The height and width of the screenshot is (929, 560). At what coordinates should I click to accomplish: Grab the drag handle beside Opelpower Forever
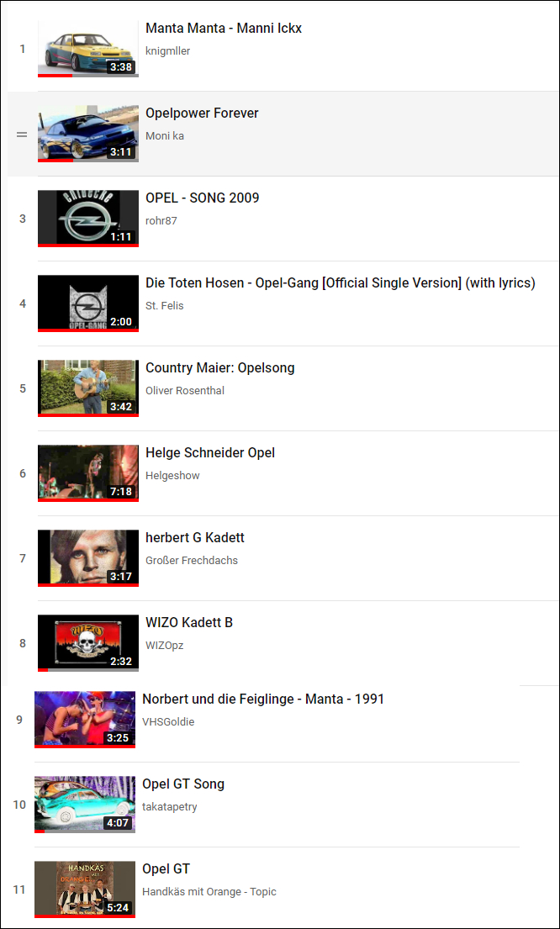pyautogui.click(x=22, y=135)
